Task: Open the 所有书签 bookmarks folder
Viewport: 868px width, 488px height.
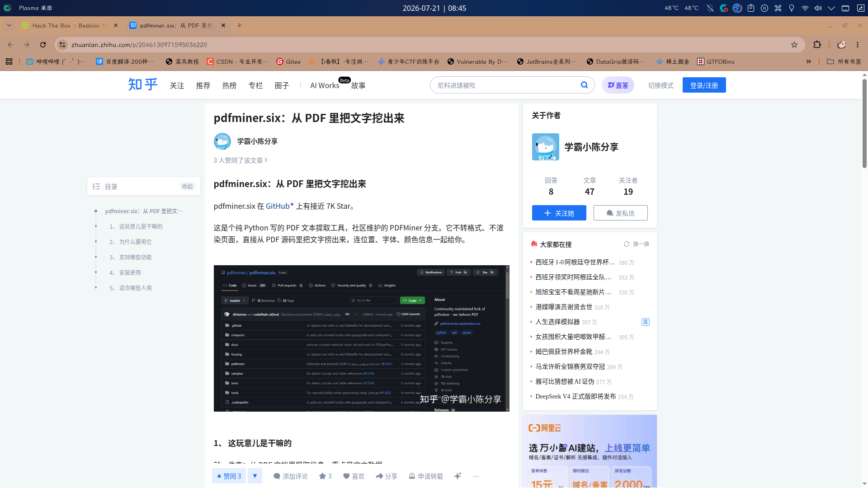Action: (x=844, y=61)
